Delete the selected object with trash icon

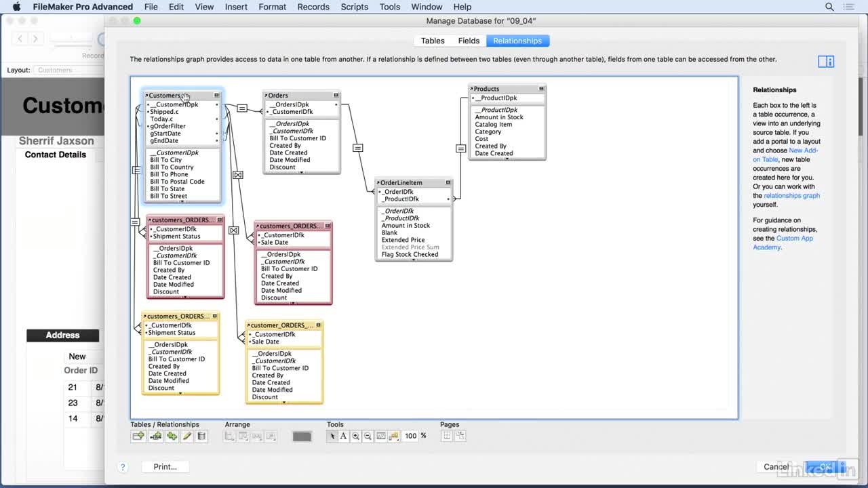tap(201, 436)
